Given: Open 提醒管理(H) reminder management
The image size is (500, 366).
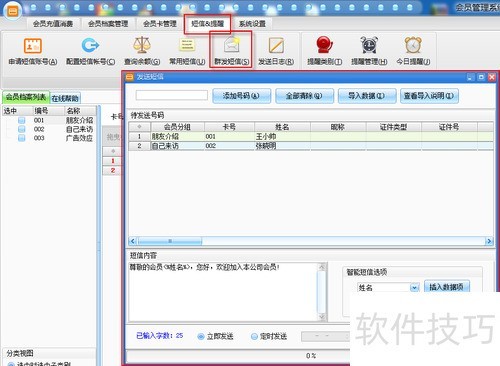Looking at the screenshot, I should [369, 51].
